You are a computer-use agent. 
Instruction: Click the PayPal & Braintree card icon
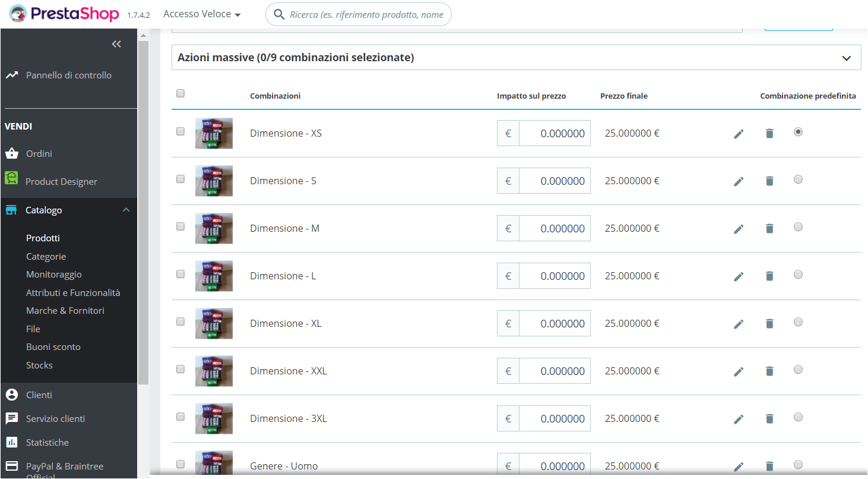pos(11,466)
